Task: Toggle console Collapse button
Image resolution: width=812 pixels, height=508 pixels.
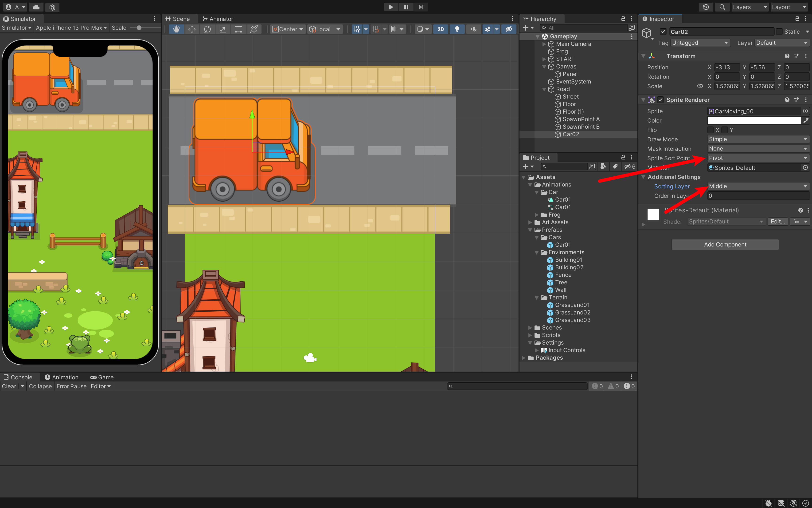Action: pos(40,386)
